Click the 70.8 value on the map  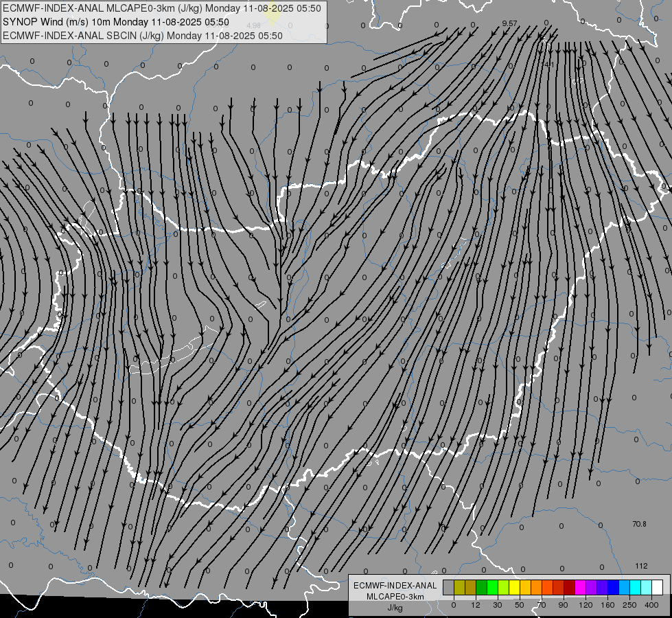pos(639,524)
